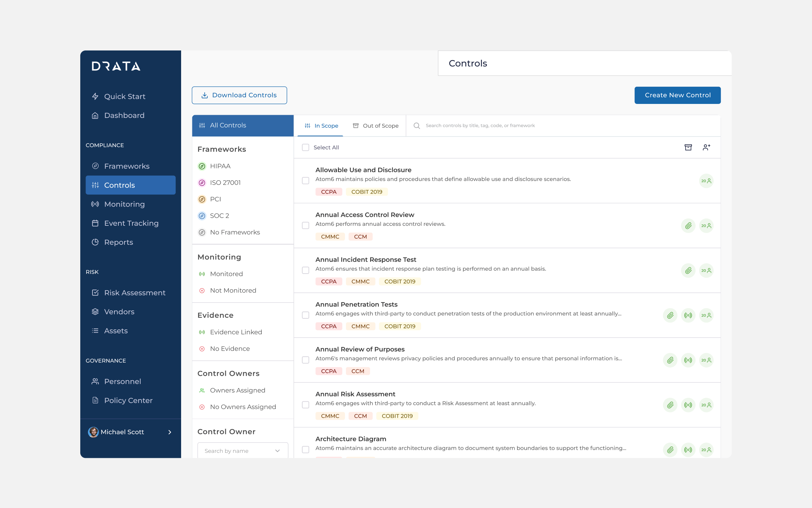View owners badge for Architecture Diagram
The width and height of the screenshot is (812, 508).
click(x=706, y=450)
